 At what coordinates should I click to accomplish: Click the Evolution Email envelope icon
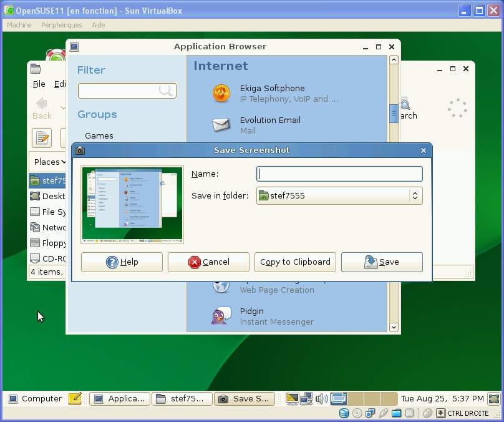coord(221,125)
